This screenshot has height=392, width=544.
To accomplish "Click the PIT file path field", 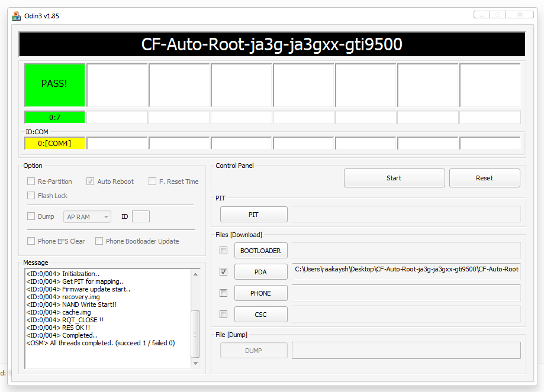I will point(406,214).
